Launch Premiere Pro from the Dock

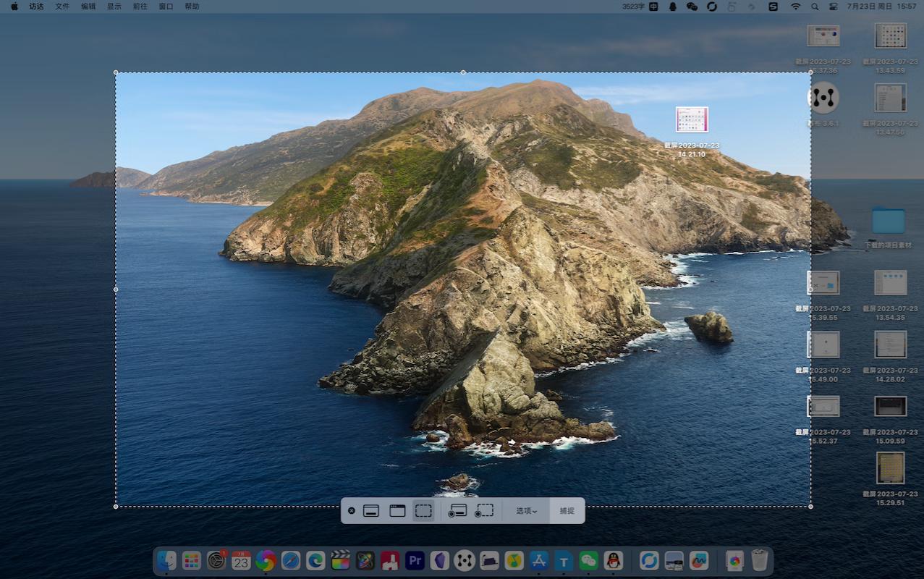pyautogui.click(x=415, y=560)
